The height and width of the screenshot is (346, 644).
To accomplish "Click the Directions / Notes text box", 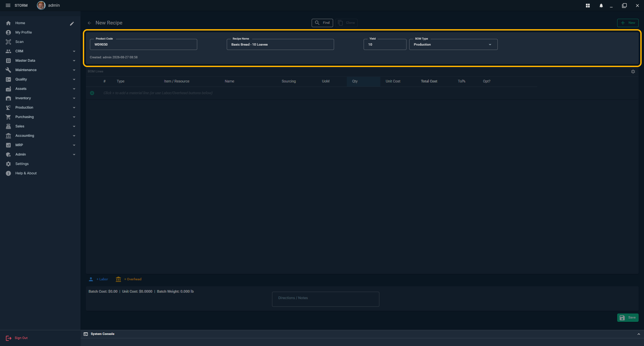I will pos(325,299).
